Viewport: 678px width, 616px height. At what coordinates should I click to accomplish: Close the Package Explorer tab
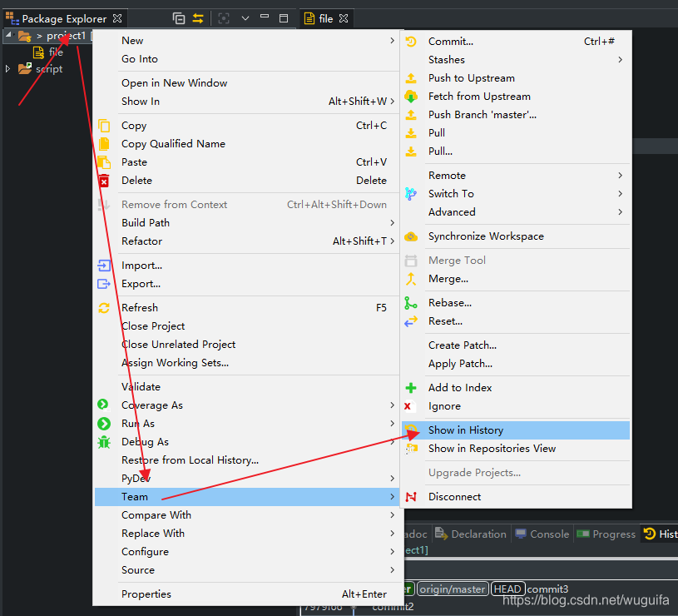coord(117,18)
